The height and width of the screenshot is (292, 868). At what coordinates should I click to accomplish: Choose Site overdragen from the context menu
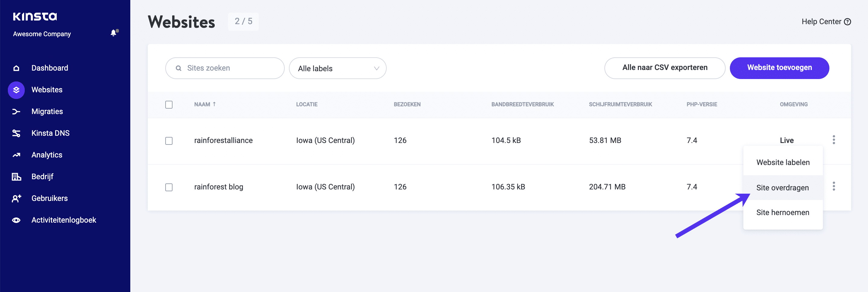click(782, 188)
